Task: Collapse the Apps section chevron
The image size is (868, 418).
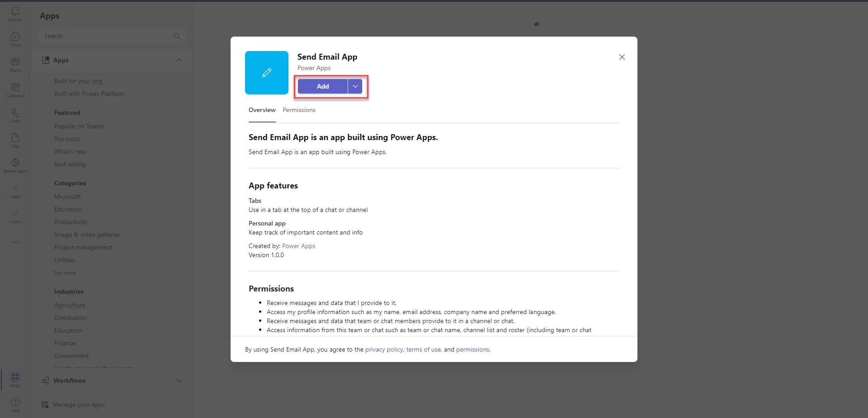Action: (179, 60)
